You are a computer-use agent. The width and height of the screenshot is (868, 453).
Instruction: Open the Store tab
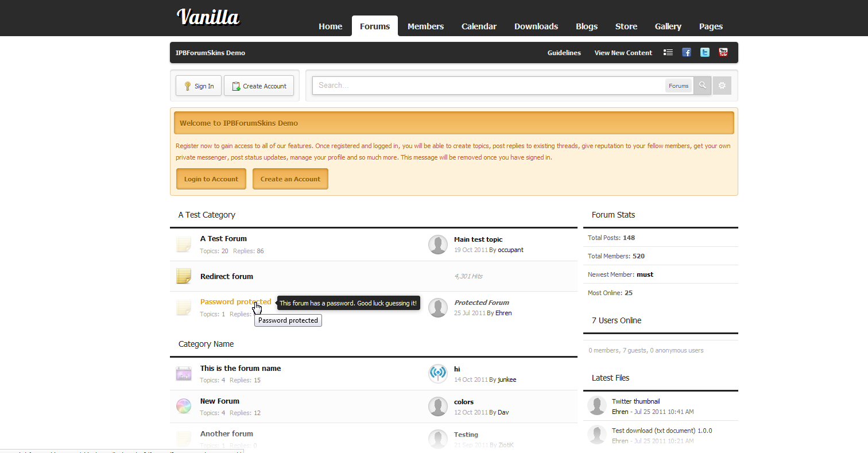coord(626,26)
